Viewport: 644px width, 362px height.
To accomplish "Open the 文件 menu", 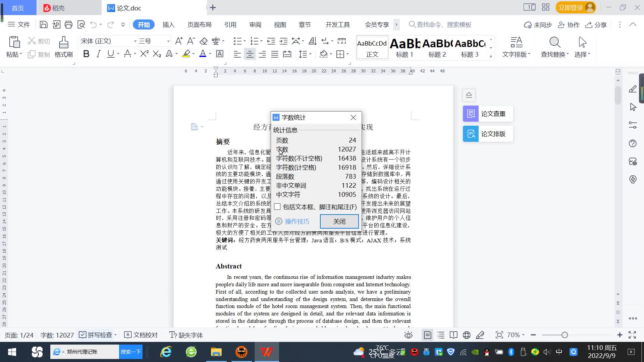I will 19,24.
